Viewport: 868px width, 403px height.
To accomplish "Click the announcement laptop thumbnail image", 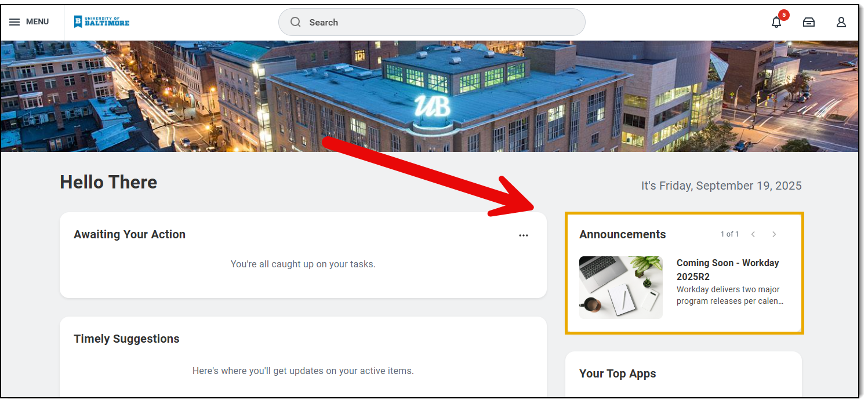I will click(620, 288).
